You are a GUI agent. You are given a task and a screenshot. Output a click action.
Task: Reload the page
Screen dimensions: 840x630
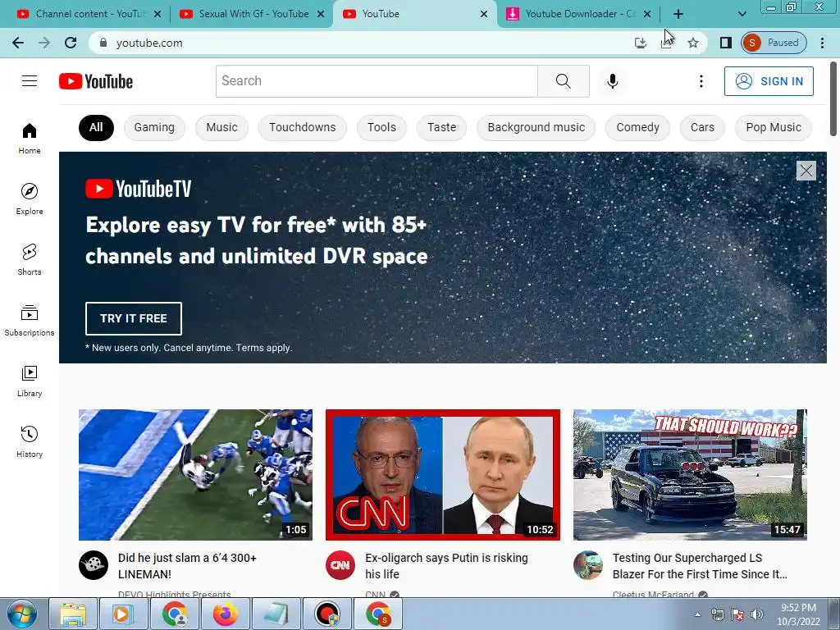pos(71,43)
